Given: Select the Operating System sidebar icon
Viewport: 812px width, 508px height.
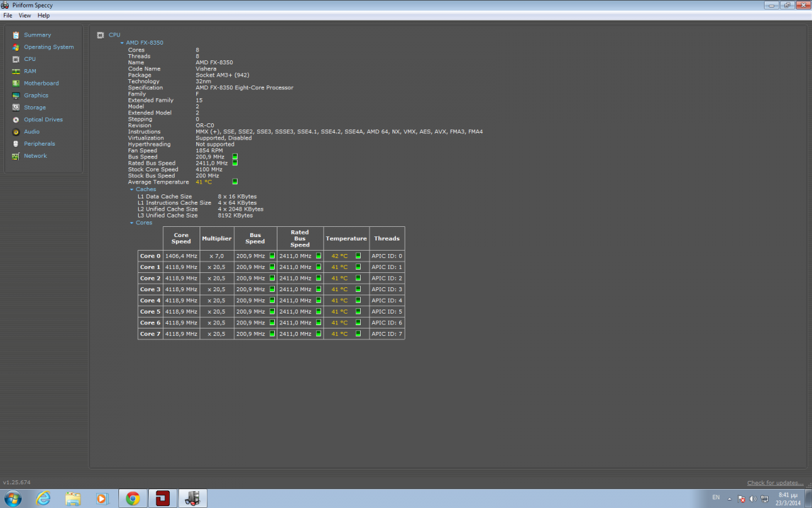Looking at the screenshot, I should click(16, 47).
